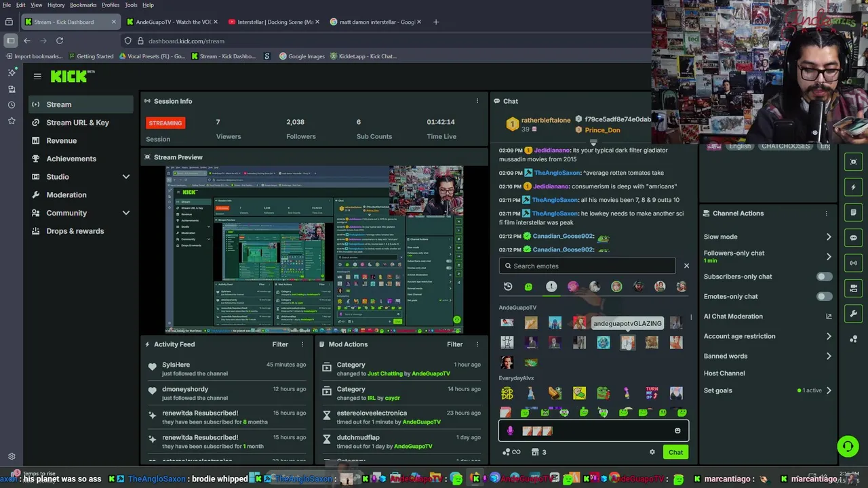Image resolution: width=868 pixels, height=488 pixels.
Task: Open the browser Bookmarks menu
Action: 83,5
